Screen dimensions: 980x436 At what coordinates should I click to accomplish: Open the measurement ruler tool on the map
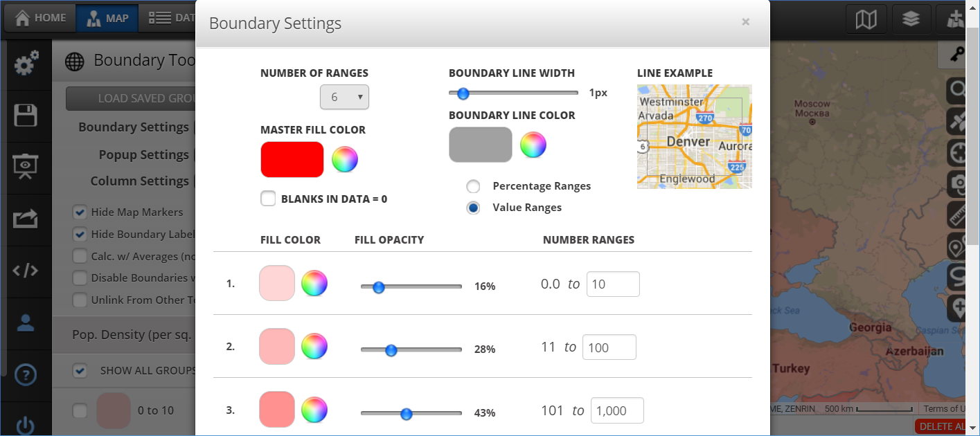pyautogui.click(x=956, y=215)
